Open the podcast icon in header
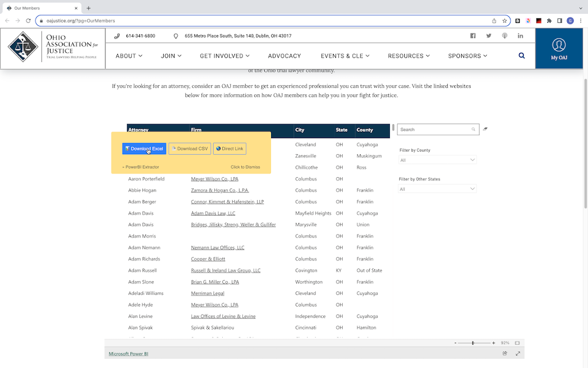This screenshot has height=368, width=588. pos(505,36)
